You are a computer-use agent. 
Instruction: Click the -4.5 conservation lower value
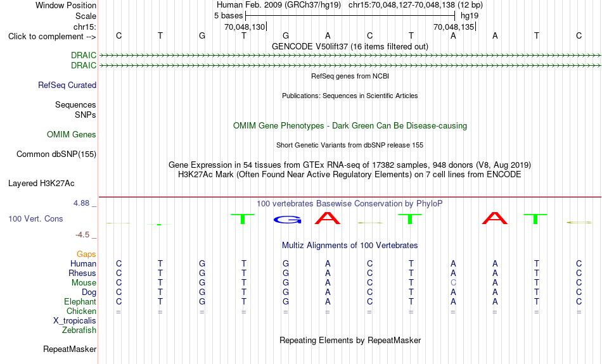(82, 235)
